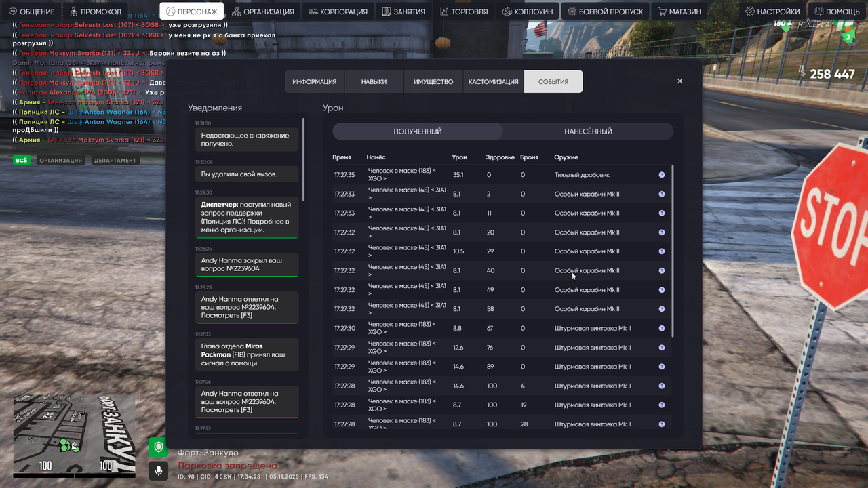
Task: Show Полученный damage list
Action: 418,131
